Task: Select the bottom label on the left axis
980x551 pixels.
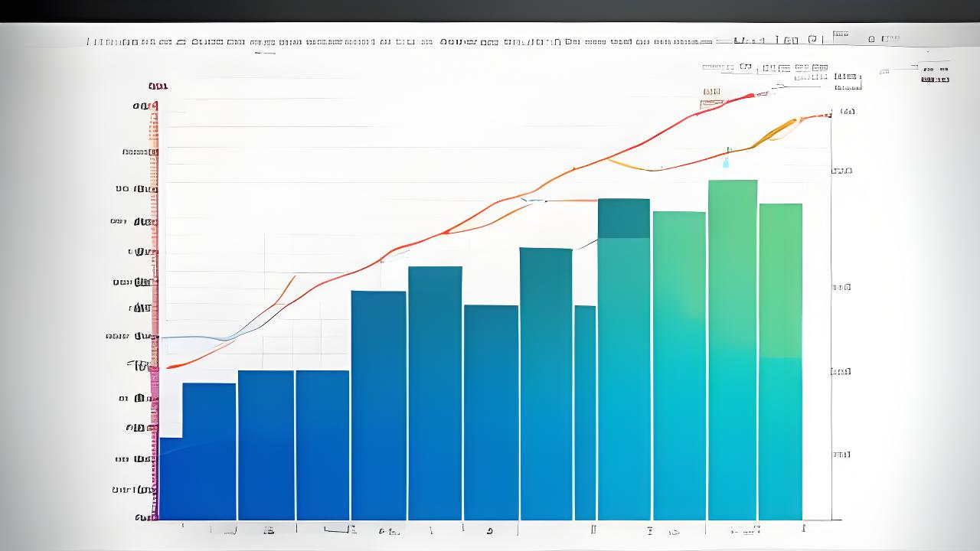Action: coord(143,518)
